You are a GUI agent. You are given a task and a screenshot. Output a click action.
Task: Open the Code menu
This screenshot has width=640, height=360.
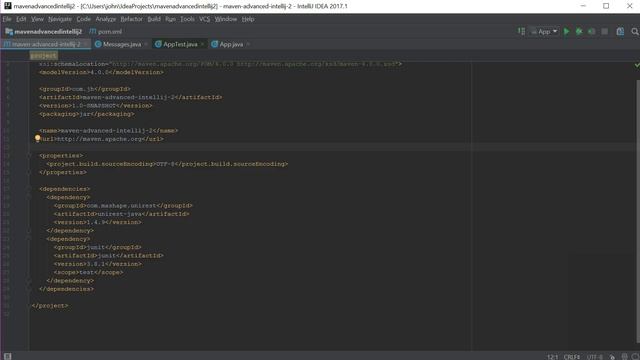[84, 19]
